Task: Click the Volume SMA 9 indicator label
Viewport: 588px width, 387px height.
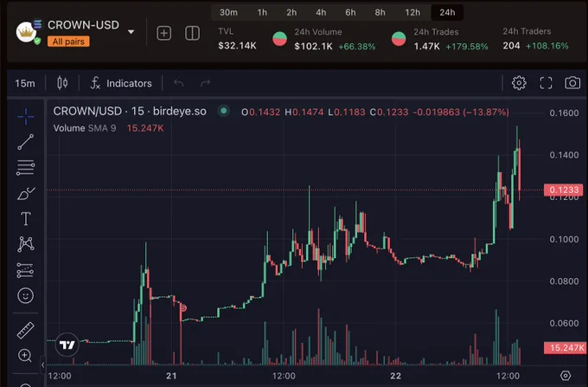Action: (x=85, y=128)
